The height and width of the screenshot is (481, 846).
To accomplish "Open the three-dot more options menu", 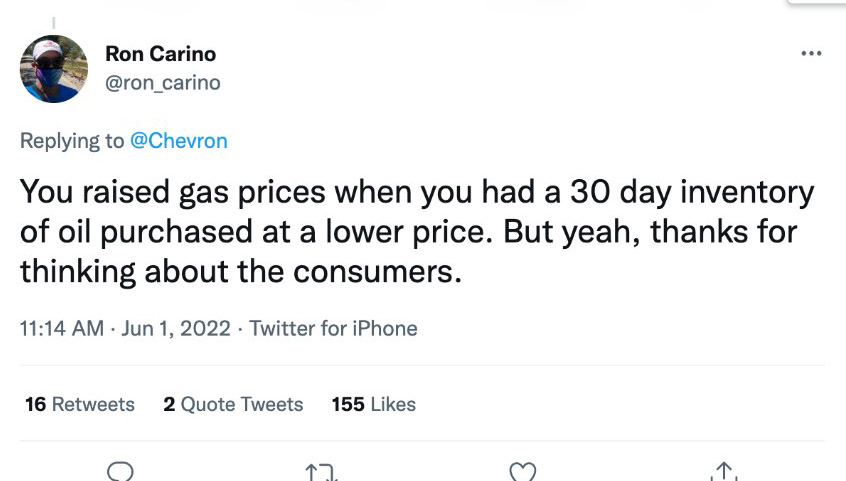I will pyautogui.click(x=810, y=53).
